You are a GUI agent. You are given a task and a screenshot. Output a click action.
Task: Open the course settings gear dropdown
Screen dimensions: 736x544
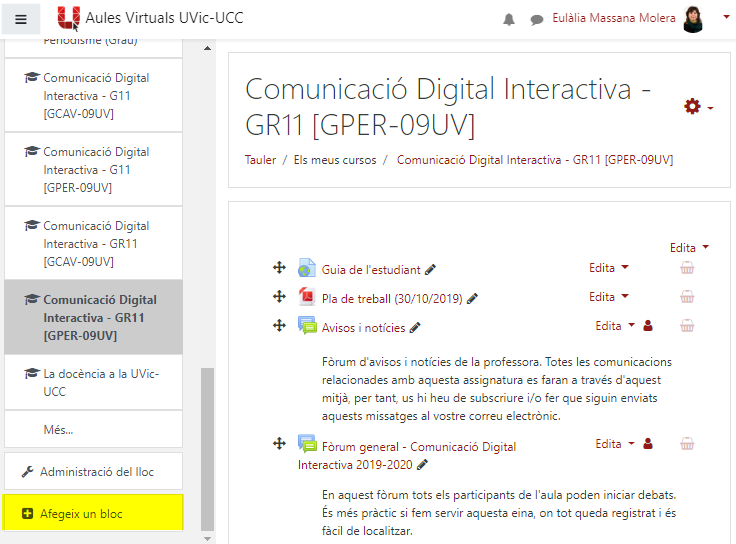click(x=697, y=107)
